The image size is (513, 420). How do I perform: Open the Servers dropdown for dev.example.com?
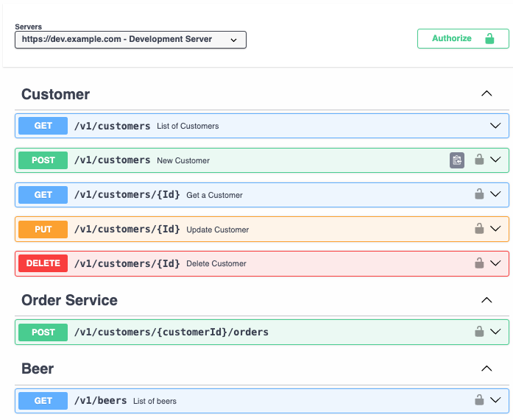(x=130, y=40)
